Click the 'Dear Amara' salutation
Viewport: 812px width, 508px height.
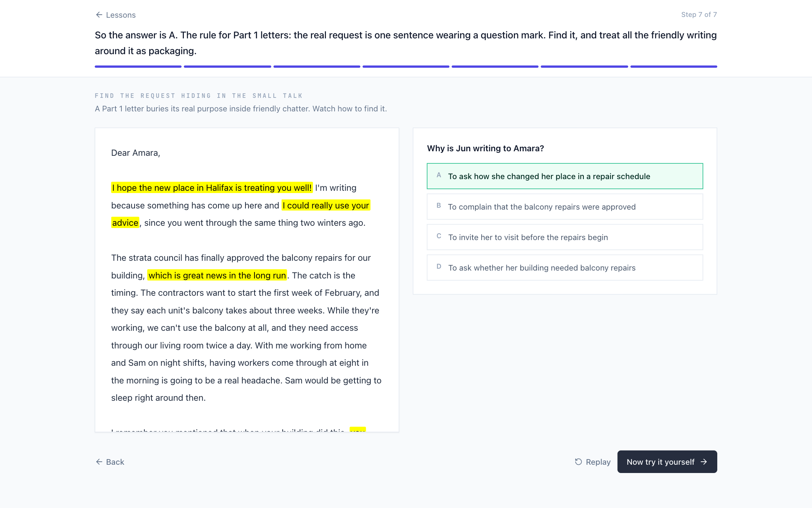pos(136,153)
